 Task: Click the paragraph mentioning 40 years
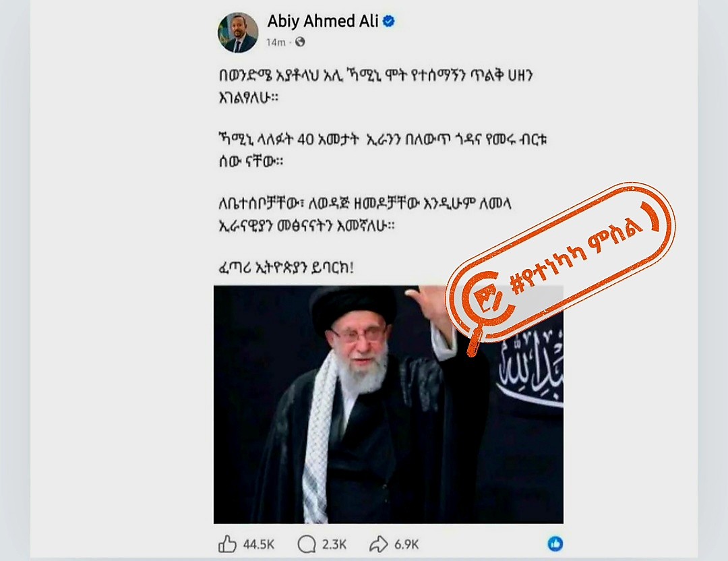(383, 150)
